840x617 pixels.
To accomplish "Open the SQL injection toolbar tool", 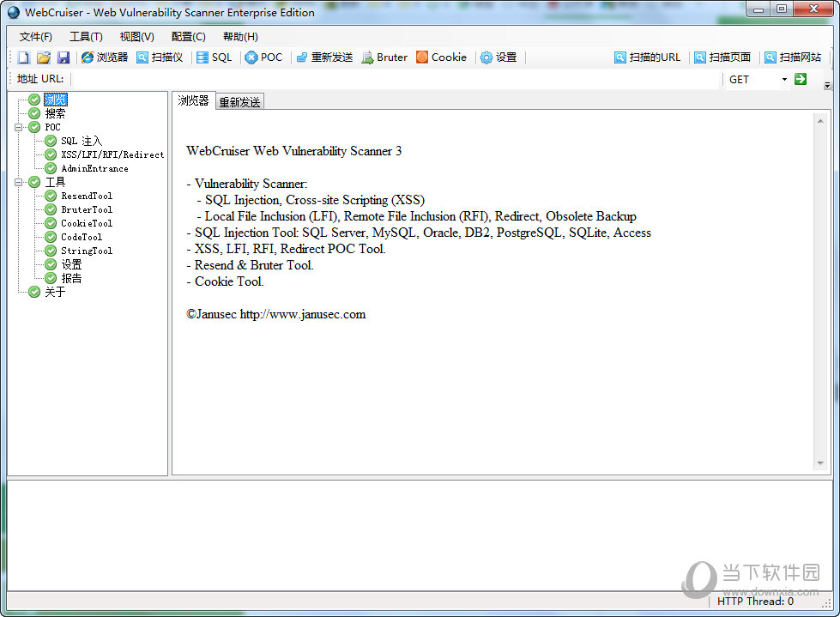I will click(x=215, y=57).
